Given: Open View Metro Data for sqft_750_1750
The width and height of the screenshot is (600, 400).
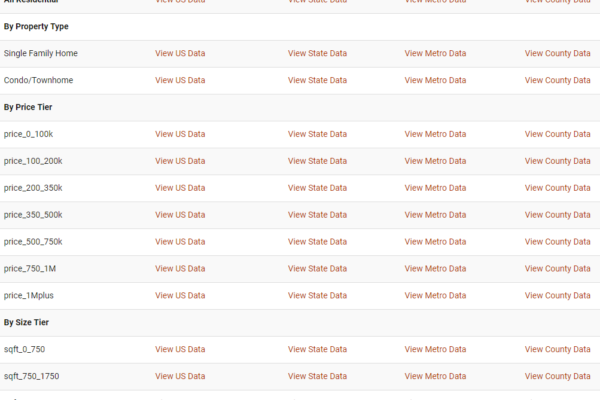Looking at the screenshot, I should click(x=435, y=376).
